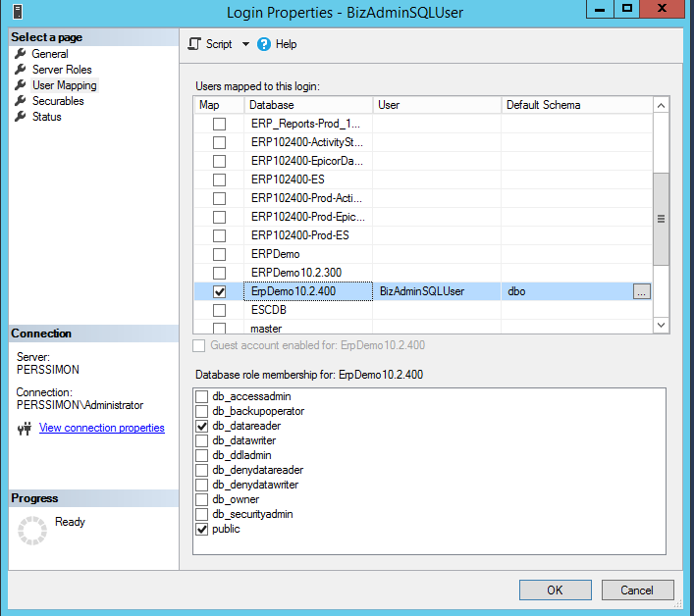Click the wrench icon beside Server Roles
The height and width of the screenshot is (616, 694).
20,70
